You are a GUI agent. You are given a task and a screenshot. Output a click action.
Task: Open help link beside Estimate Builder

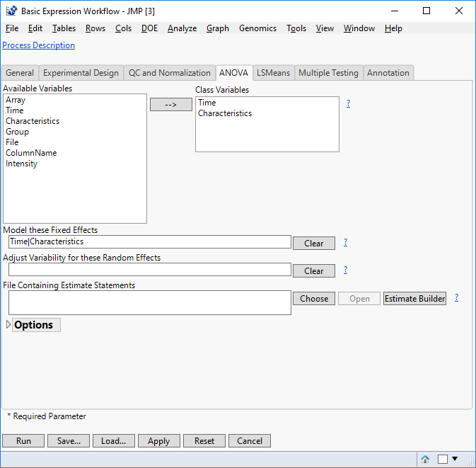pos(456,297)
